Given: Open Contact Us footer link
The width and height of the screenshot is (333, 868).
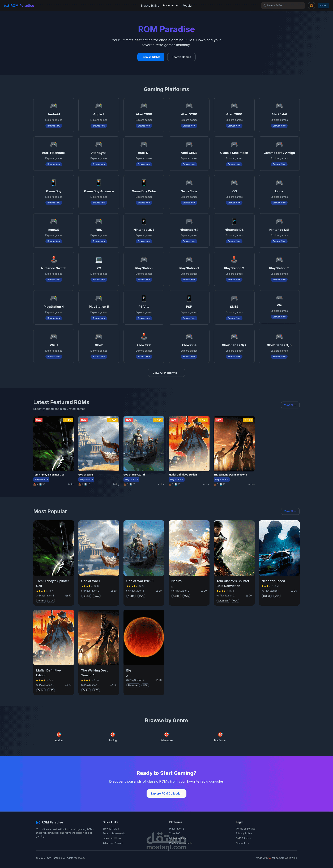Looking at the screenshot, I should tap(242, 843).
